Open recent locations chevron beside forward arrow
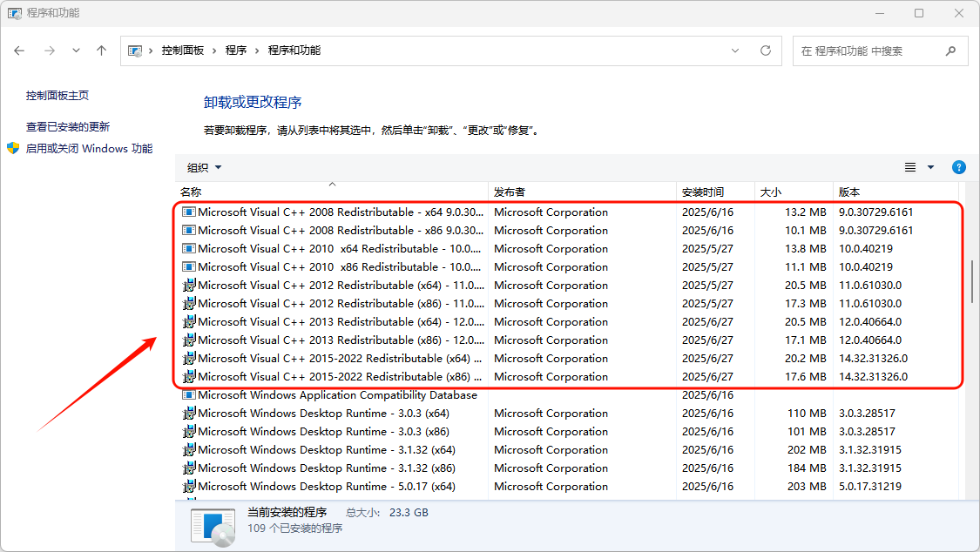 tap(76, 50)
